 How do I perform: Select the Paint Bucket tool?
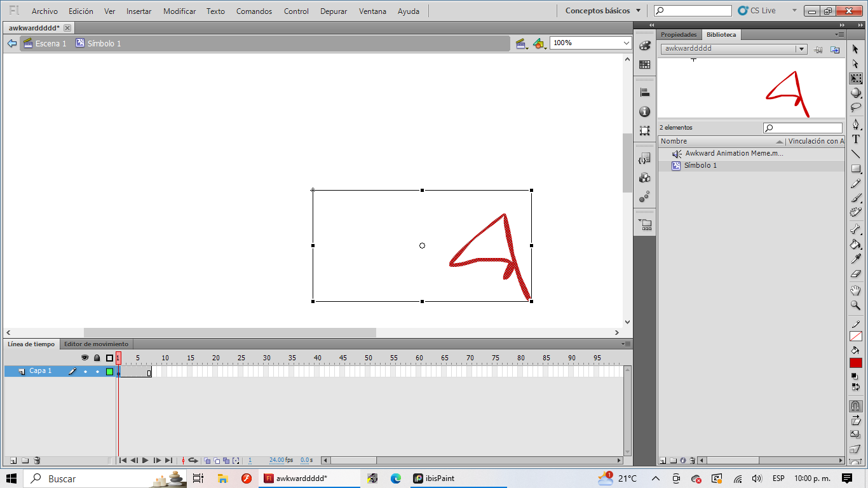(x=856, y=245)
